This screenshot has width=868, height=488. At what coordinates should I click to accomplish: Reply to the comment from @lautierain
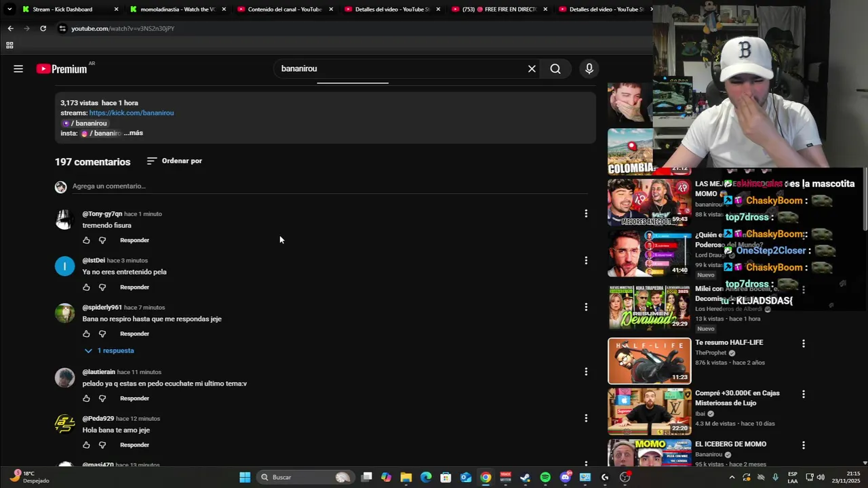point(134,398)
